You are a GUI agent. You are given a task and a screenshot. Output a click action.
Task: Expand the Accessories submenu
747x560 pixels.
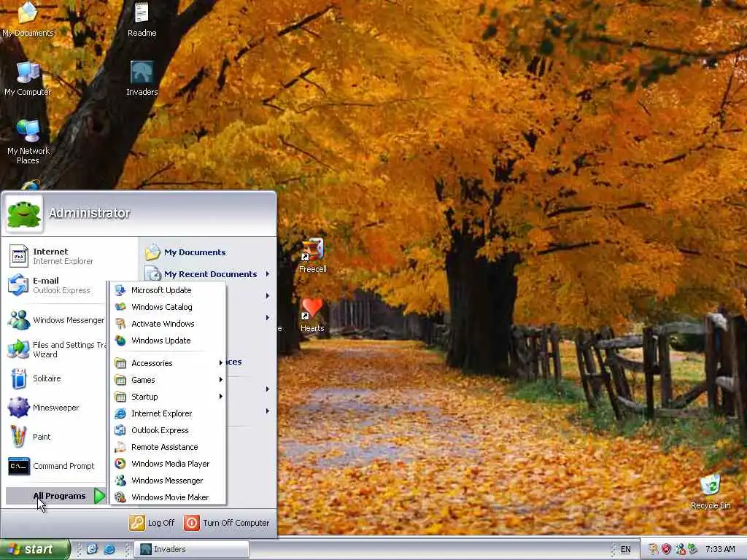[169, 363]
